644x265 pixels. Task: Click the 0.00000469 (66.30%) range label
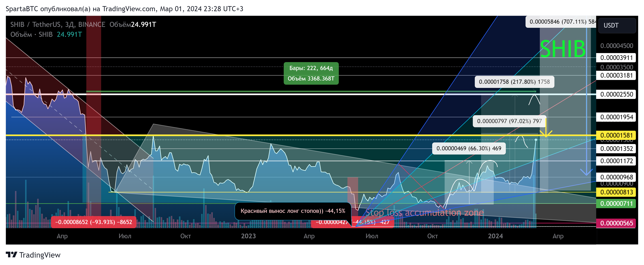click(469, 149)
